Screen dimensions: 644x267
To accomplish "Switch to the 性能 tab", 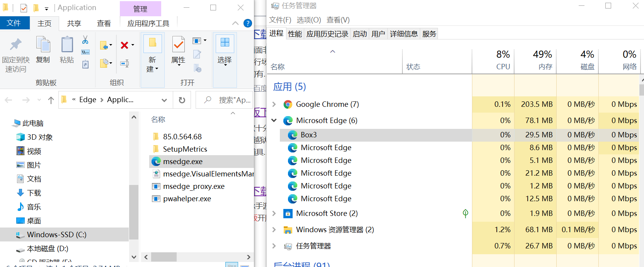I will pos(295,34).
